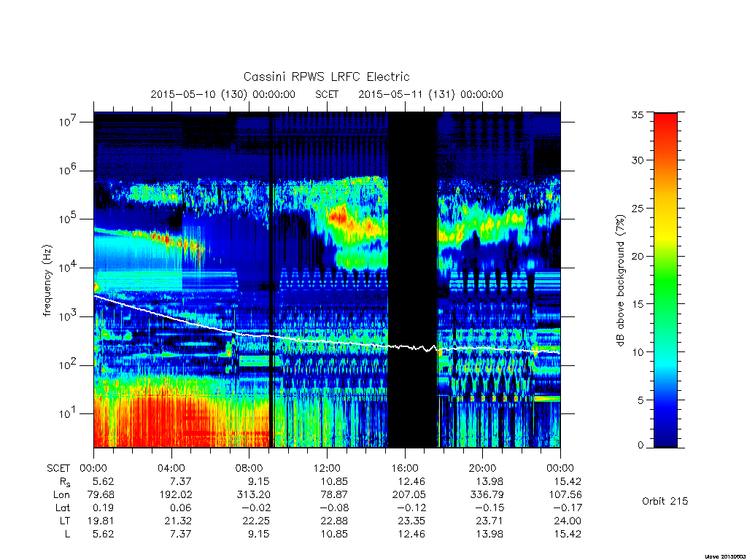747x560 pixels.
Task: Click local time value '21.32'
Action: pos(178,521)
